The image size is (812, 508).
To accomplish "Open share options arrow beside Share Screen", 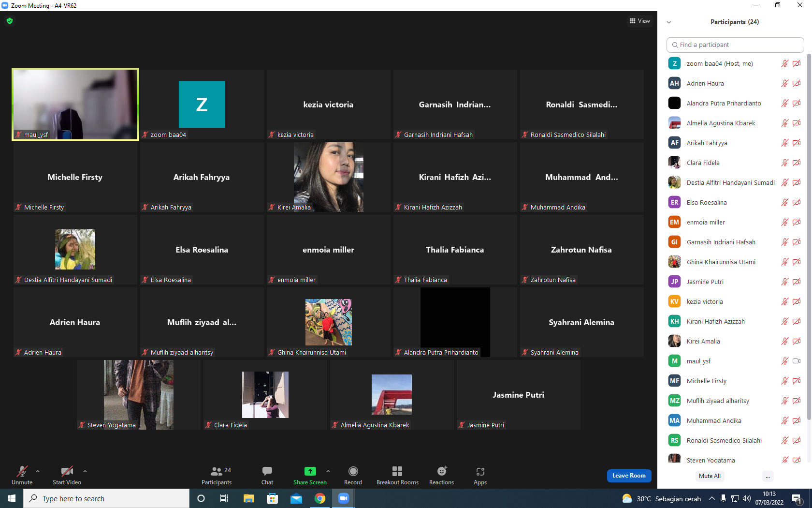I will click(x=328, y=471).
